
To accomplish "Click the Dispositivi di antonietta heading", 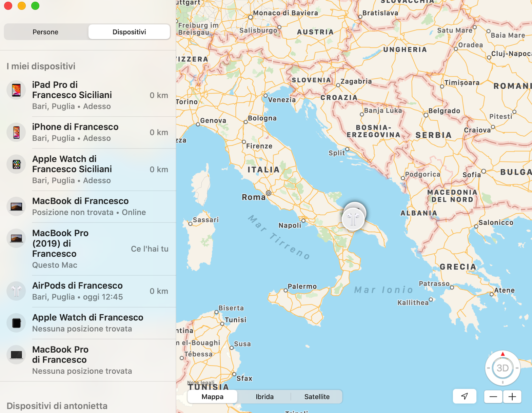I will tap(57, 406).
